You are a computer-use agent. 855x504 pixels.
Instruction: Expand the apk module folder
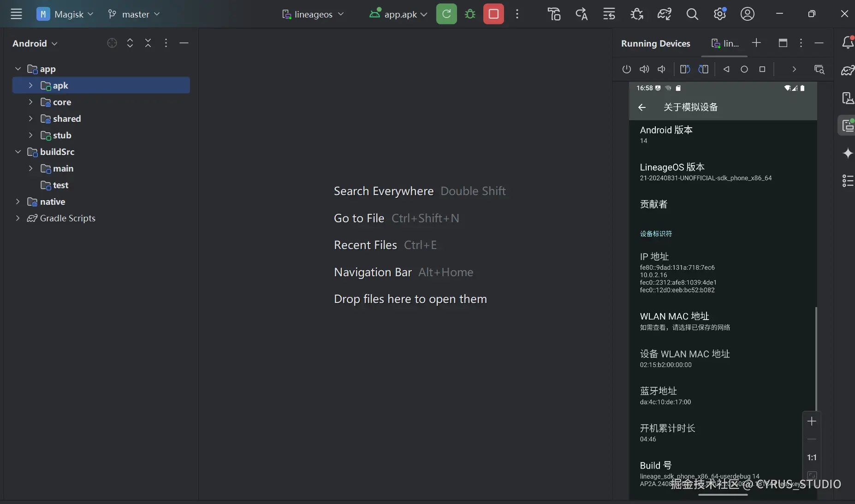30,85
